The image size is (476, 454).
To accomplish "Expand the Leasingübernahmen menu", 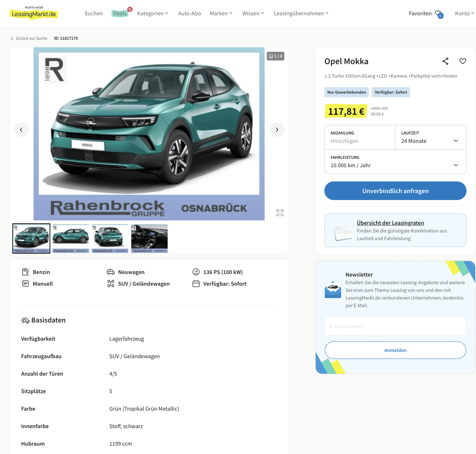I will 301,13.
